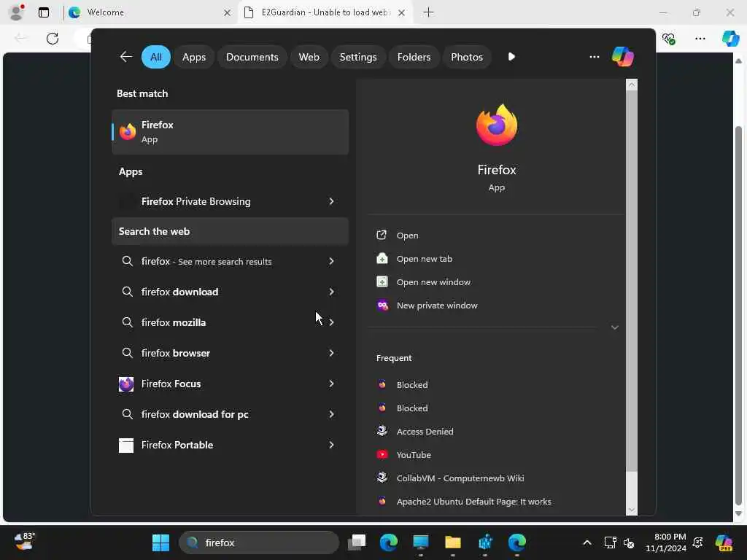
Task: Open the first Blocked frequent entry
Action: (412, 385)
